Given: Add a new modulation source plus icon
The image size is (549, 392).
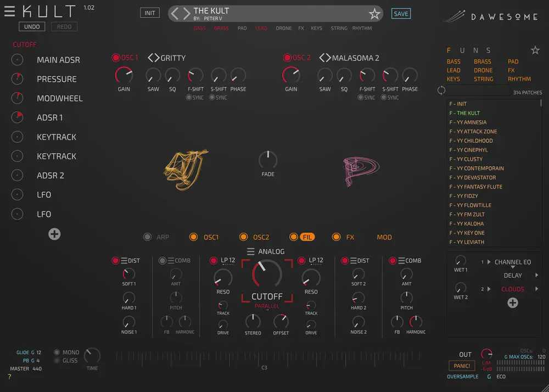Looking at the screenshot, I should pos(54,234).
